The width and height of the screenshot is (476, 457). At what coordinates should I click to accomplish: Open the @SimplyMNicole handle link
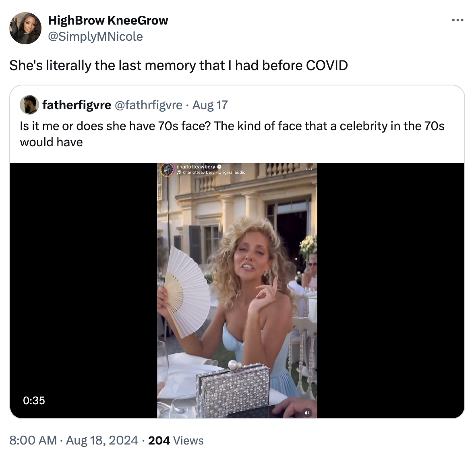95,36
